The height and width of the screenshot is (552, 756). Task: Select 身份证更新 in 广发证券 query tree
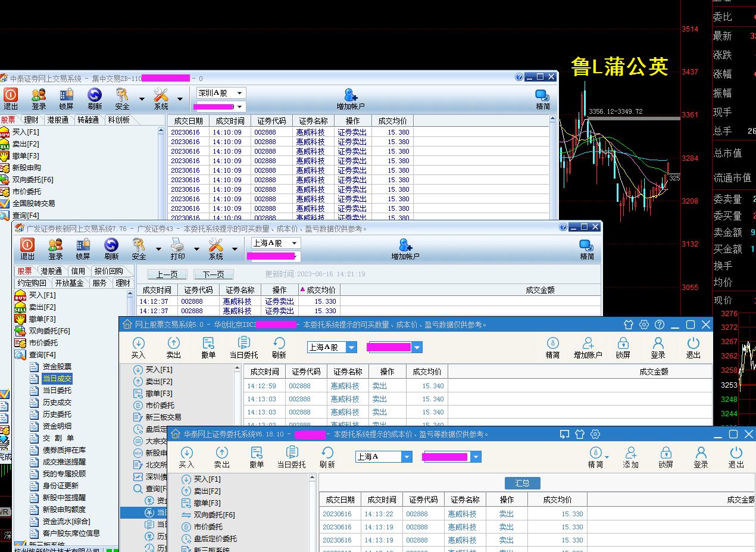click(61, 485)
